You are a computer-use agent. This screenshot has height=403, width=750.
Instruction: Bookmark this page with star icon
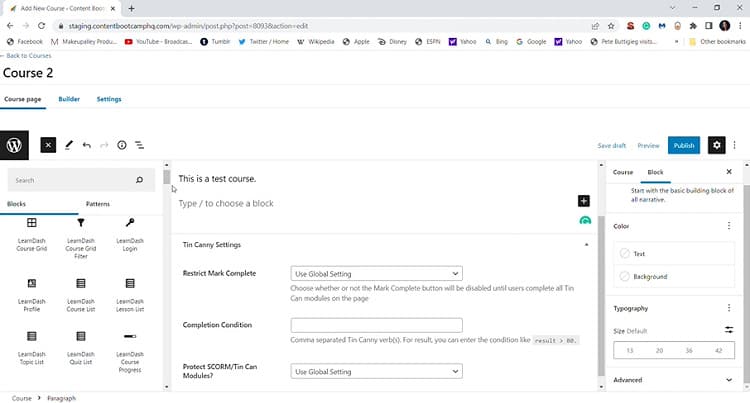[611, 26]
